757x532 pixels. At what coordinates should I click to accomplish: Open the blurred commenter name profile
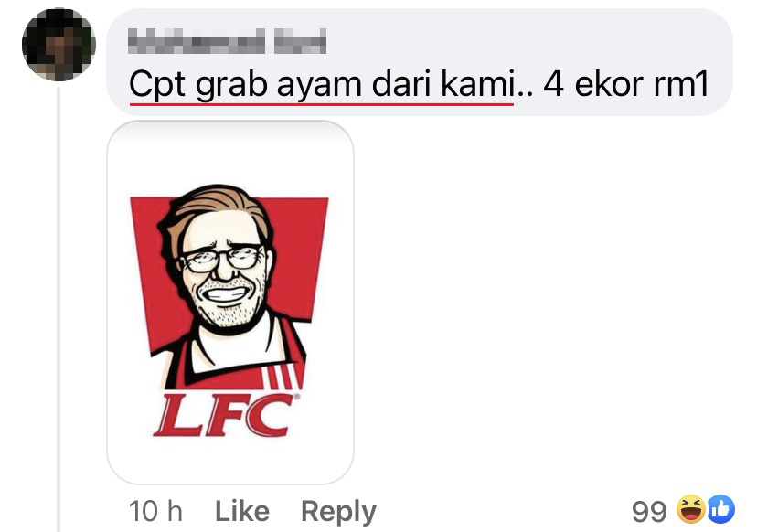(227, 41)
